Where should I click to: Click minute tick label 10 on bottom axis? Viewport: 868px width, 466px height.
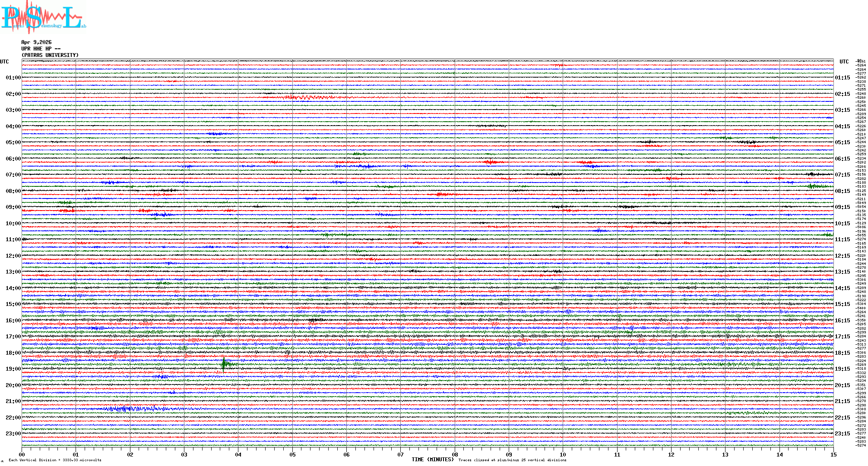click(563, 455)
